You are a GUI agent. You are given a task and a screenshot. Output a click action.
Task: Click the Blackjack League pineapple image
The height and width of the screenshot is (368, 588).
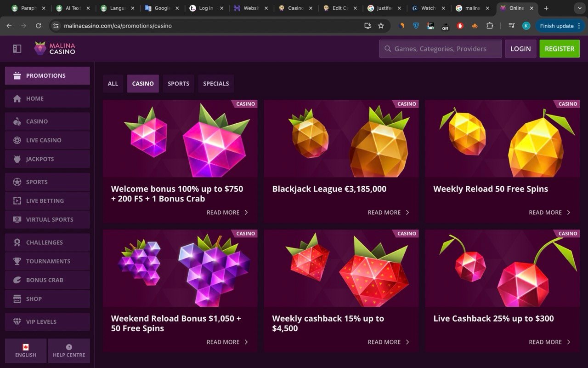pyautogui.click(x=341, y=139)
